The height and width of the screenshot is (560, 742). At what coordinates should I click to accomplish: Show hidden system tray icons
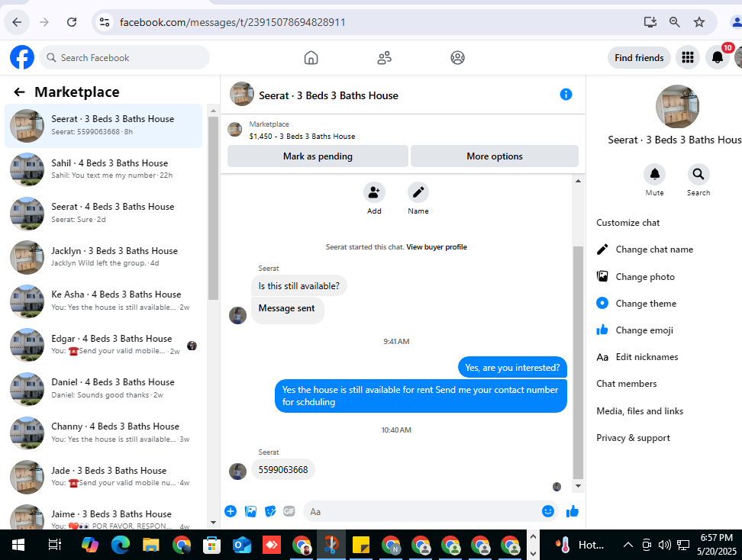coord(627,545)
